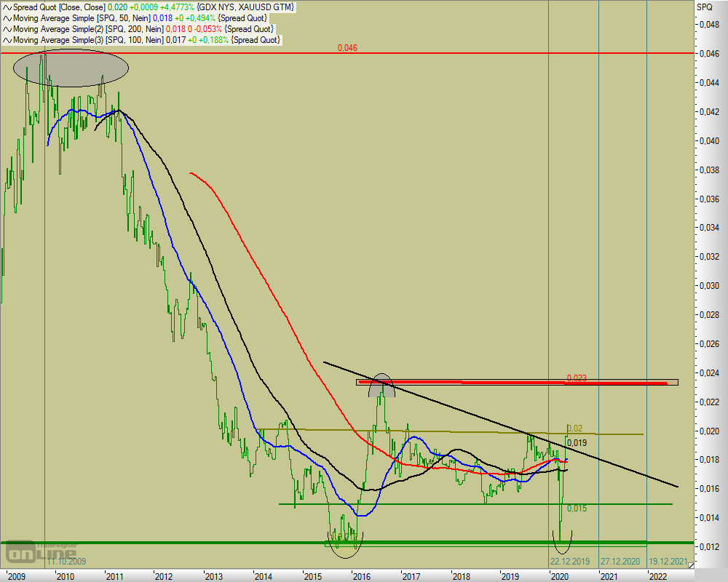Select the small gray ellipse at 2016 peak
Image resolution: width=728 pixels, height=582 pixels.
(x=382, y=388)
